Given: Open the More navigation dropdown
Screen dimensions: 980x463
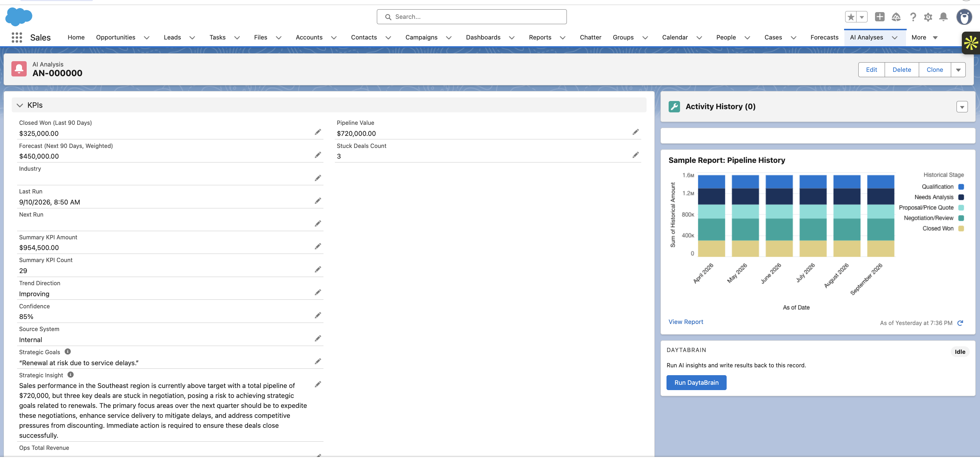Looking at the screenshot, I should 924,37.
